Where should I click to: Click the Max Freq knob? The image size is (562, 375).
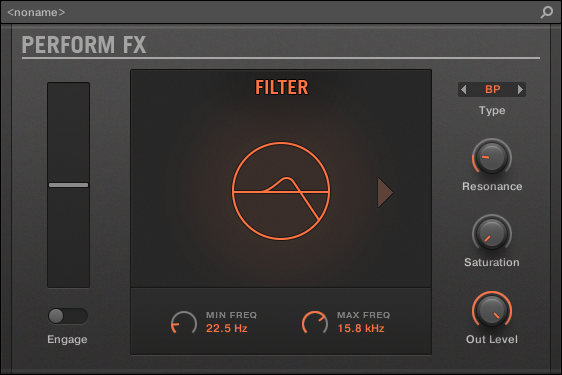315,322
